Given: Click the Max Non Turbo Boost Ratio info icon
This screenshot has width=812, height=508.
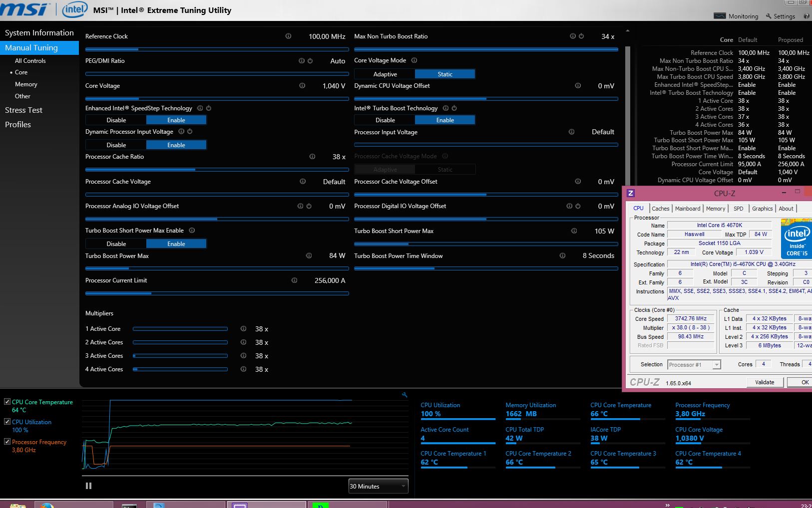Looking at the screenshot, I should [573, 36].
